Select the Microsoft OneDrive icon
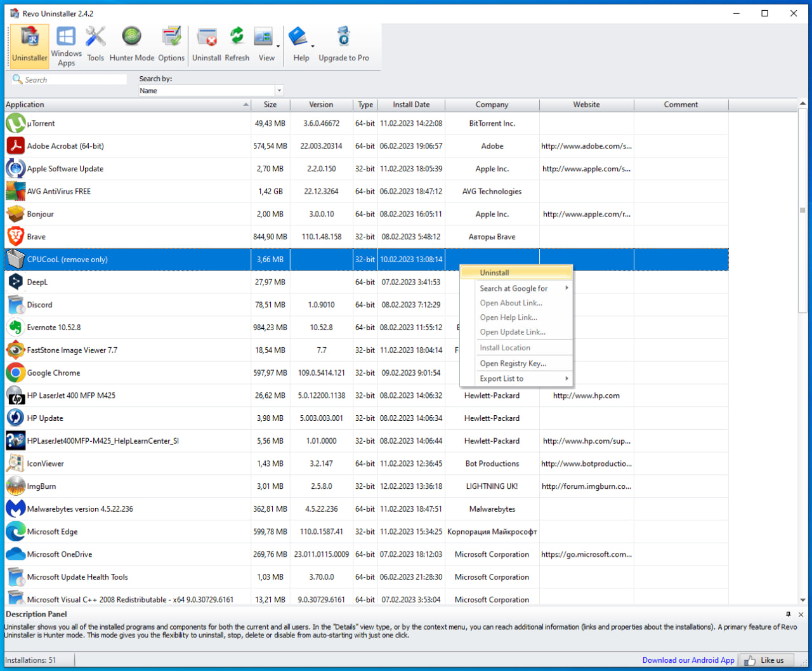812x671 pixels. [15, 554]
